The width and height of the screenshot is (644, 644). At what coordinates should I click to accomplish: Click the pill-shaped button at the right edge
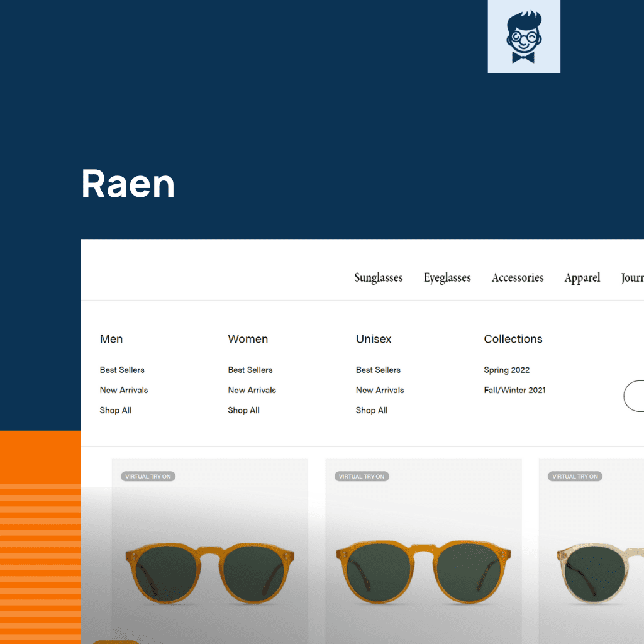click(x=637, y=396)
